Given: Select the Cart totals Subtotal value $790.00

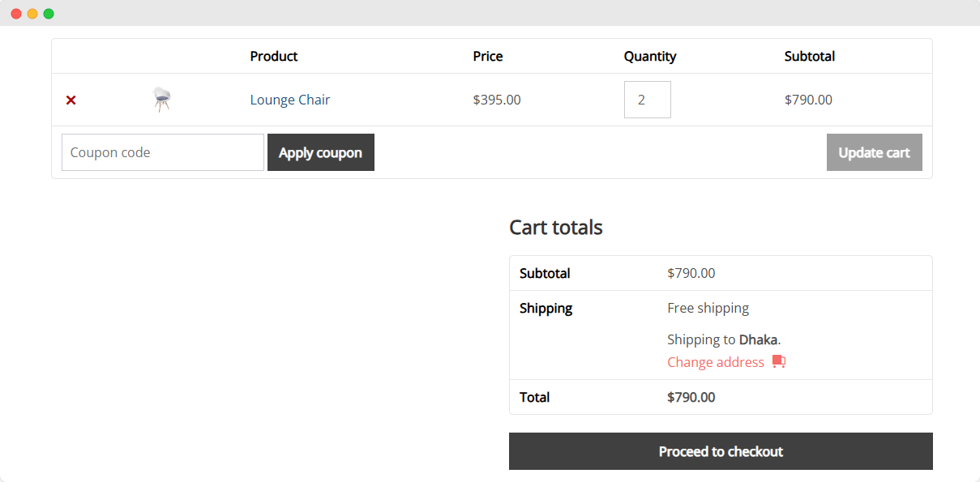Looking at the screenshot, I should click(691, 273).
